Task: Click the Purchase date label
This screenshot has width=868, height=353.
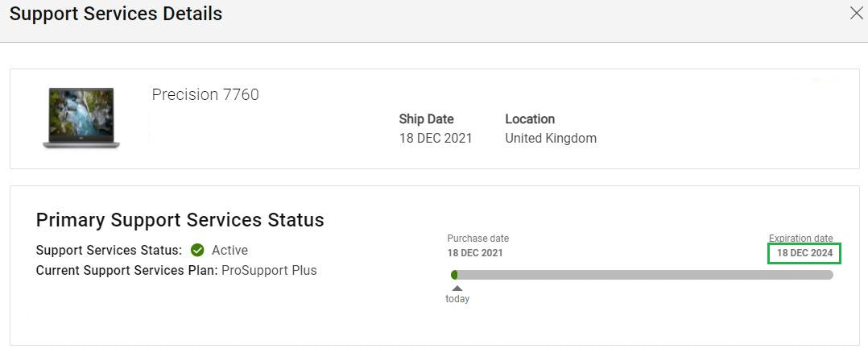Action: coord(478,239)
